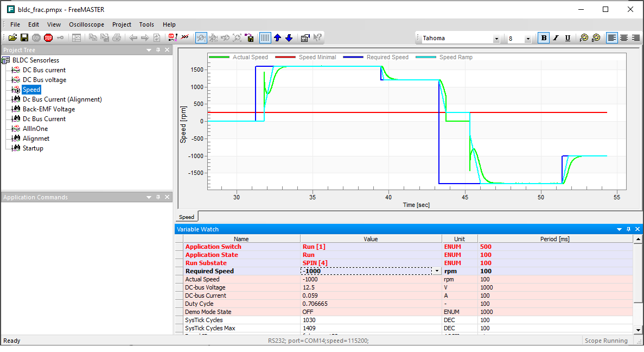Open the Tools menu
The width and height of the screenshot is (644, 352).
click(146, 24)
